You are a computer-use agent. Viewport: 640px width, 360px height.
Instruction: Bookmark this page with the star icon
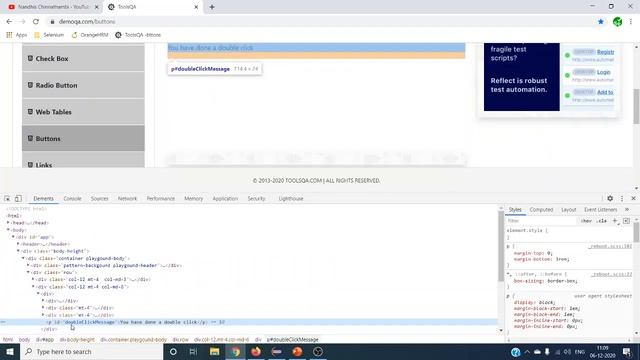(600, 22)
